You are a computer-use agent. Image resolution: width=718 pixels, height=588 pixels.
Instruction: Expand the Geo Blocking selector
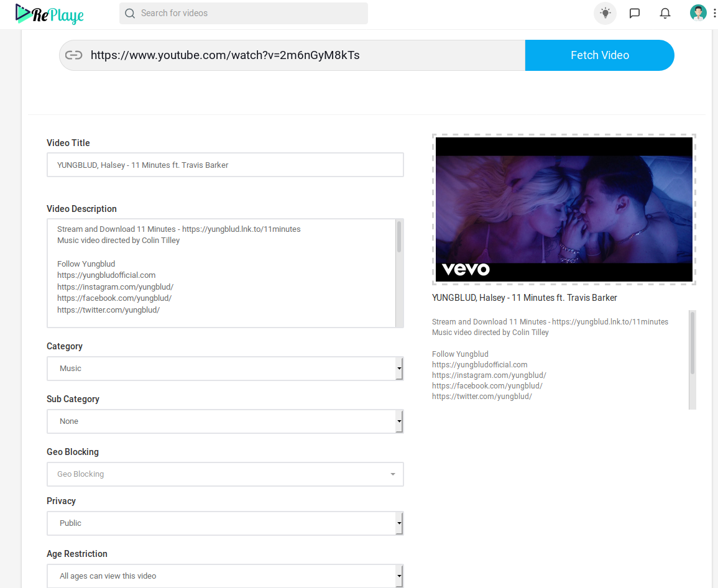coord(225,474)
